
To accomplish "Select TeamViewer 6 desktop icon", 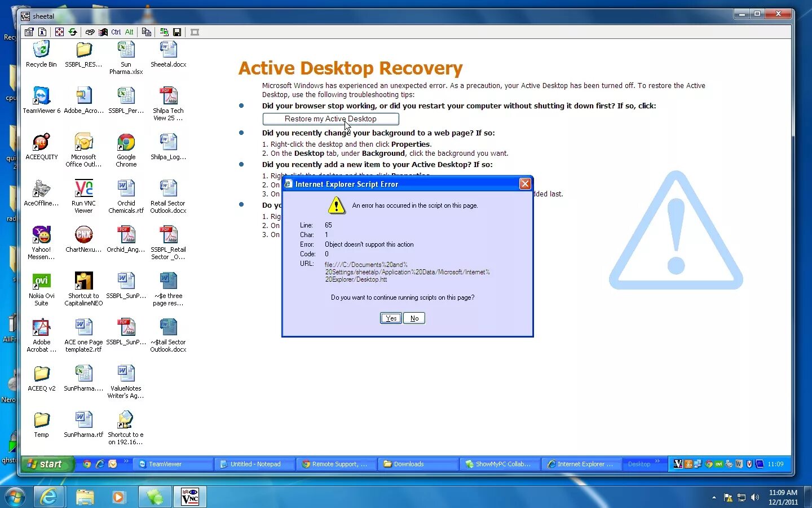I will pos(41,100).
